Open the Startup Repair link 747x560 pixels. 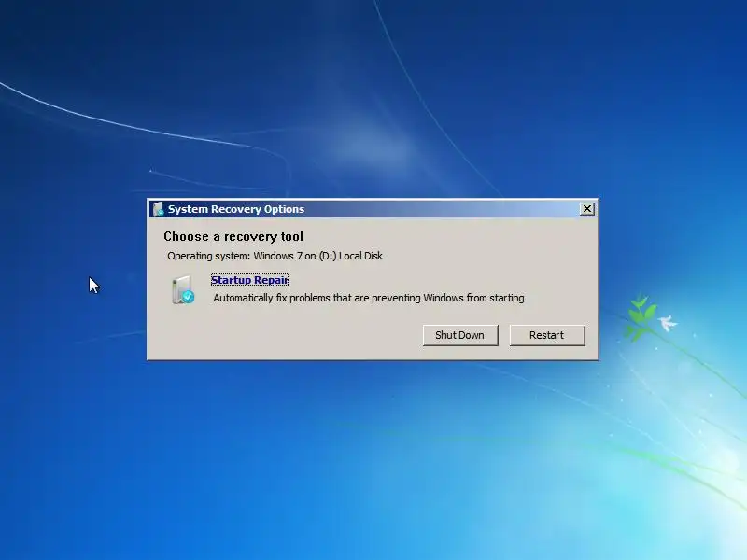(x=249, y=280)
